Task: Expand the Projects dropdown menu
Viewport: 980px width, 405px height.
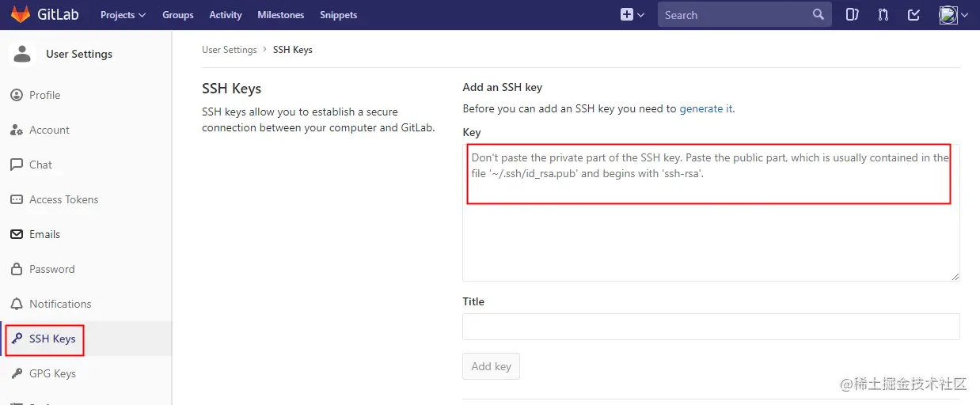Action: pos(123,15)
